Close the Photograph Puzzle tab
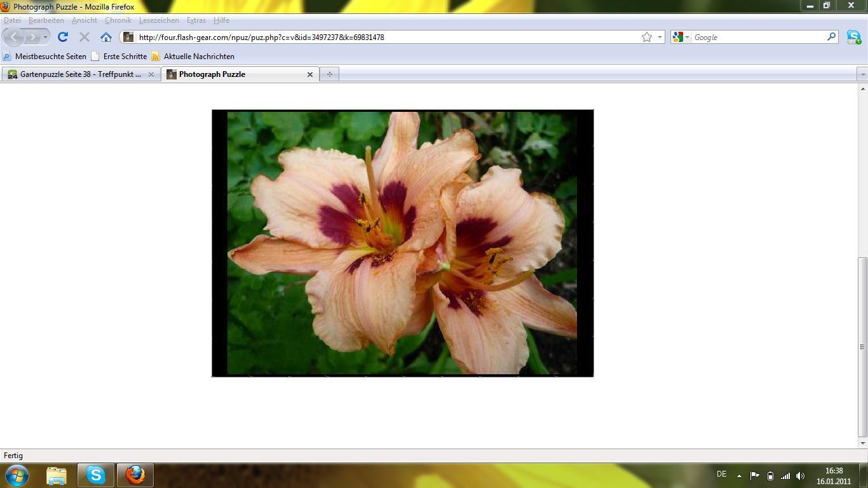This screenshot has height=488, width=868. click(x=310, y=74)
